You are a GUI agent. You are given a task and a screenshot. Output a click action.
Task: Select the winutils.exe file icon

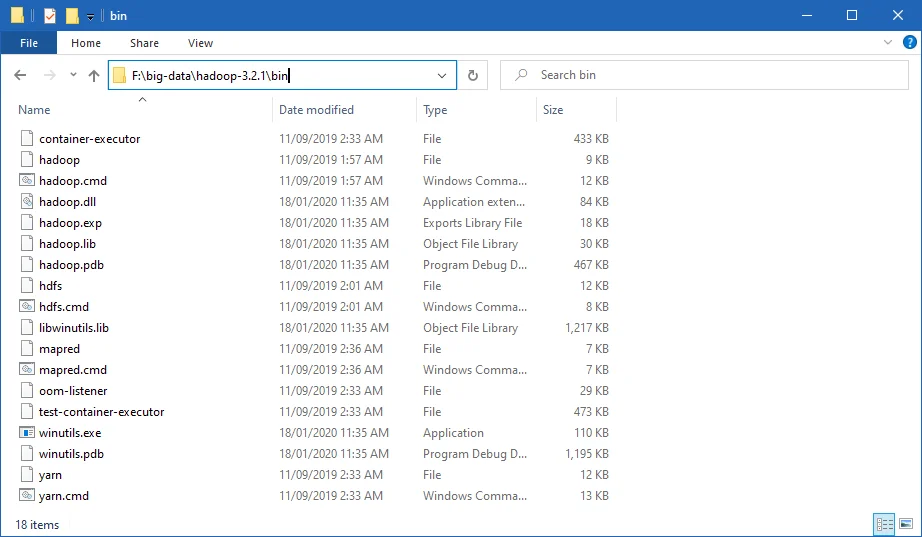coord(27,433)
